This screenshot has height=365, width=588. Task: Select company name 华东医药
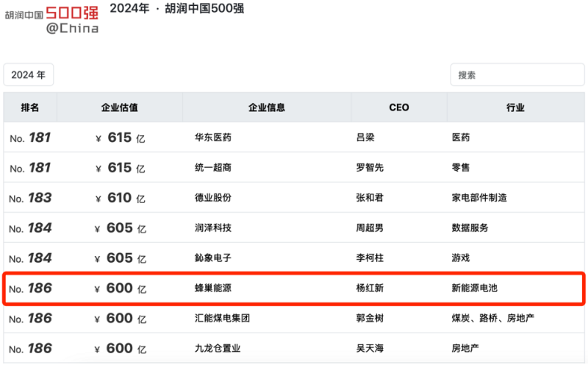point(213,138)
